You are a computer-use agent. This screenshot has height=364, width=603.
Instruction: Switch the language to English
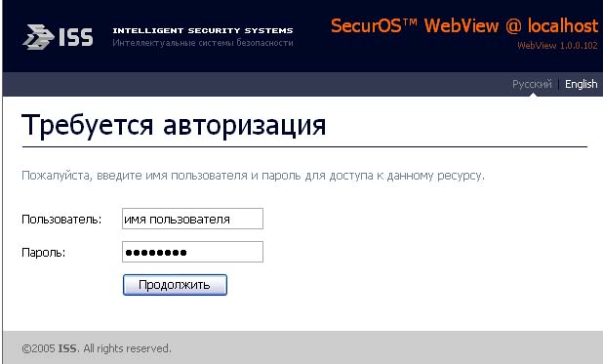(581, 84)
